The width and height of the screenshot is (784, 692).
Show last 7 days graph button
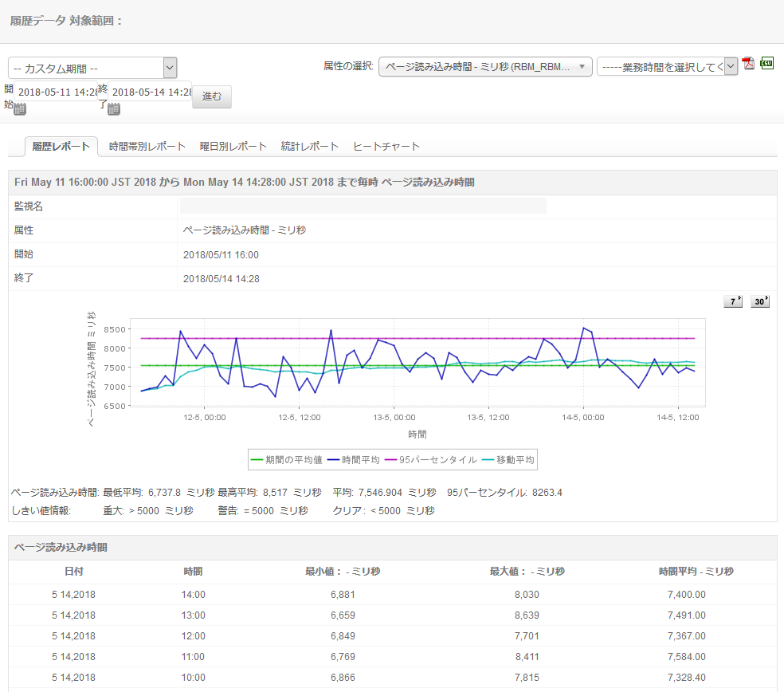pyautogui.click(x=732, y=301)
